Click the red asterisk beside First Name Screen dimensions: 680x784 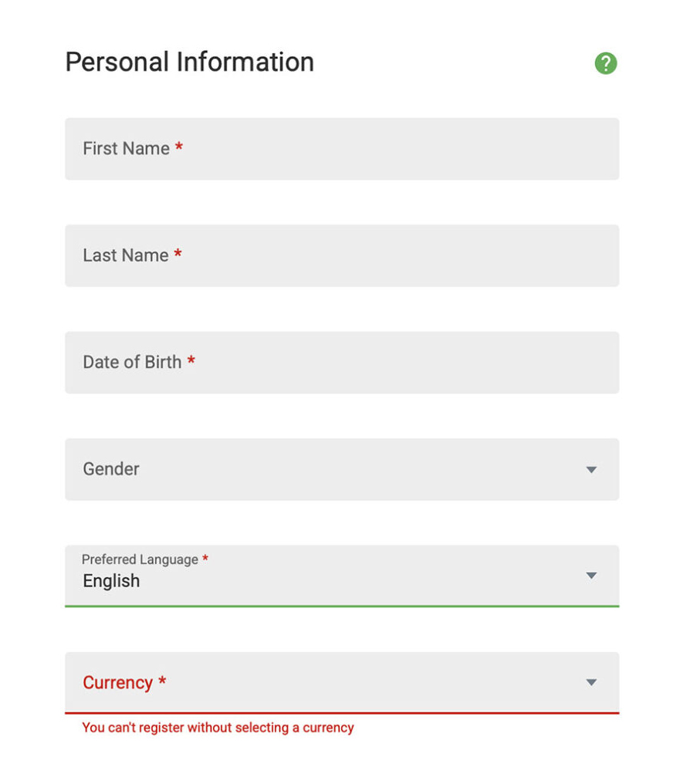[178, 147]
